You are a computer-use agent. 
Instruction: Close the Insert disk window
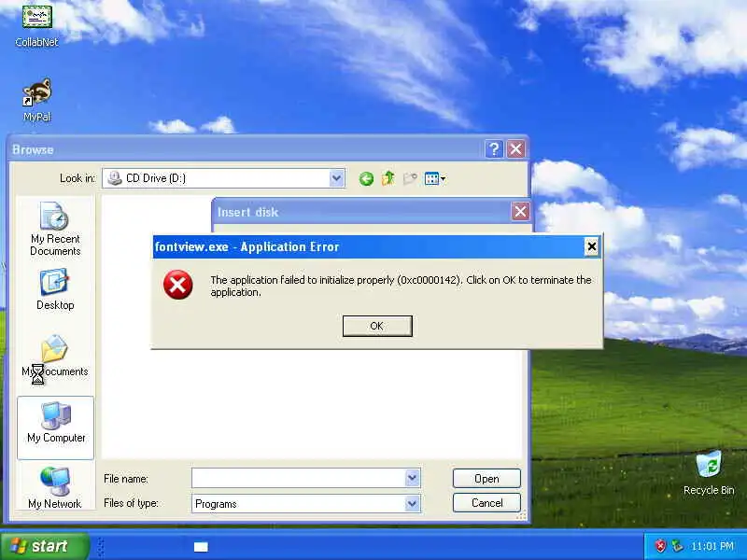click(x=520, y=212)
